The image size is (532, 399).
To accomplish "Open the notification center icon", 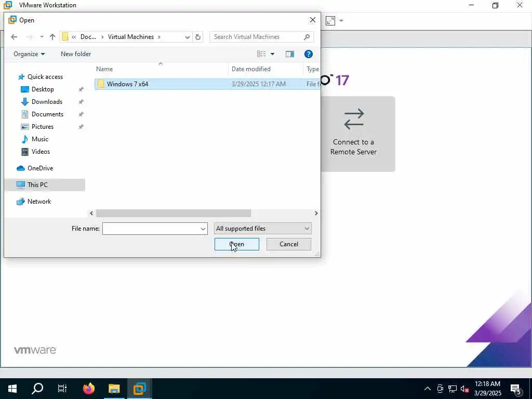I will point(516,389).
